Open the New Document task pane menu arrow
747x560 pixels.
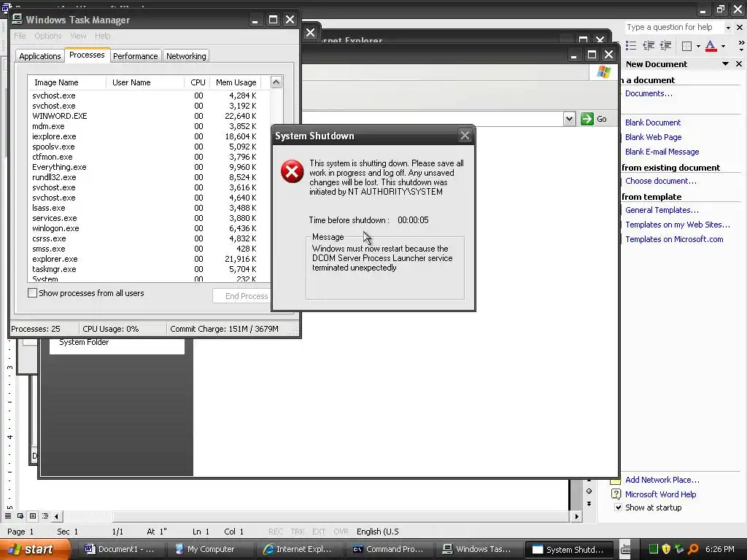click(x=725, y=64)
